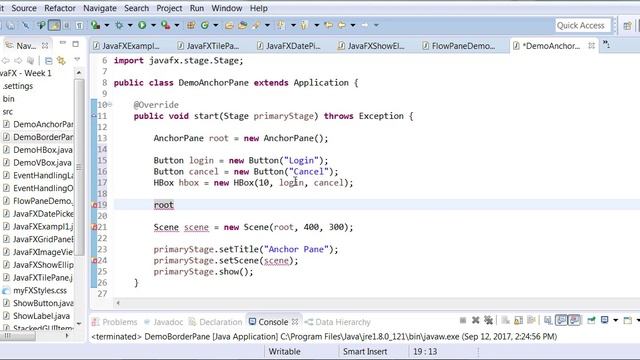Open Navigator View Menu triangle
The height and width of the screenshot is (360, 640).
(x=77, y=60)
